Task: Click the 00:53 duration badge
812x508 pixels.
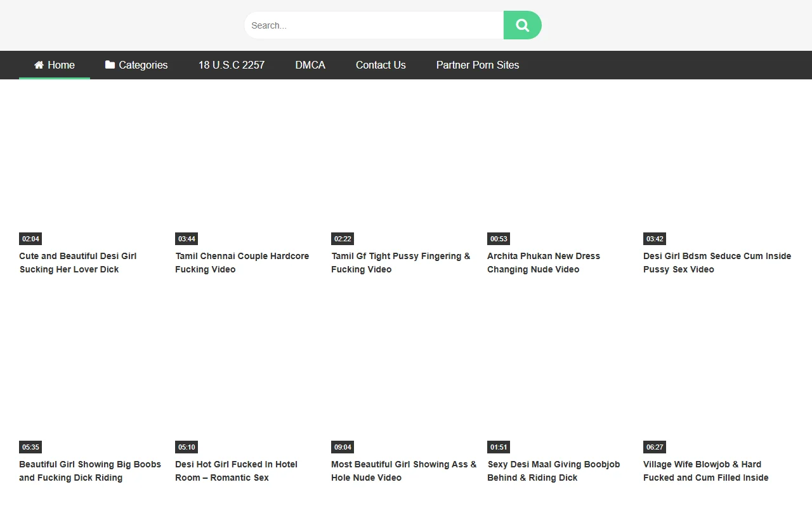Action: click(498, 239)
